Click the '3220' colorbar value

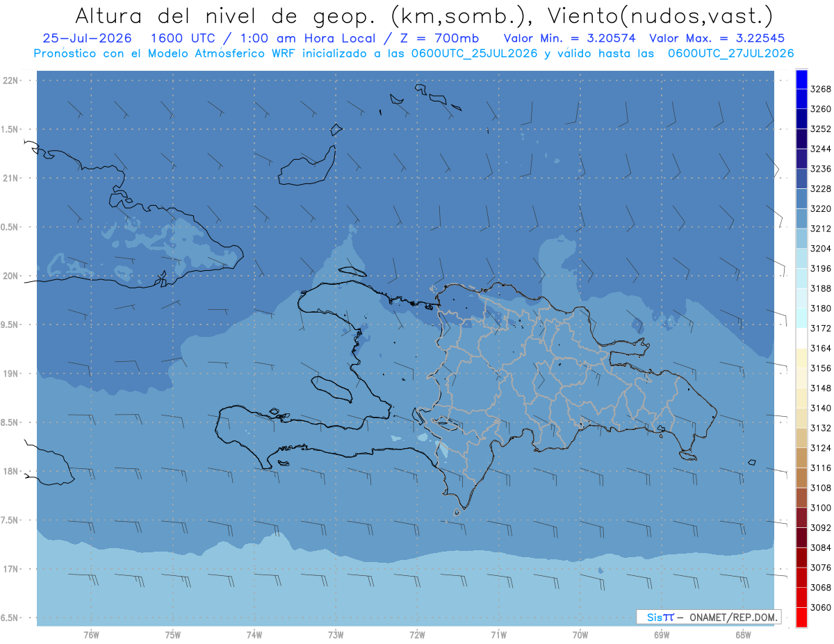coord(821,208)
